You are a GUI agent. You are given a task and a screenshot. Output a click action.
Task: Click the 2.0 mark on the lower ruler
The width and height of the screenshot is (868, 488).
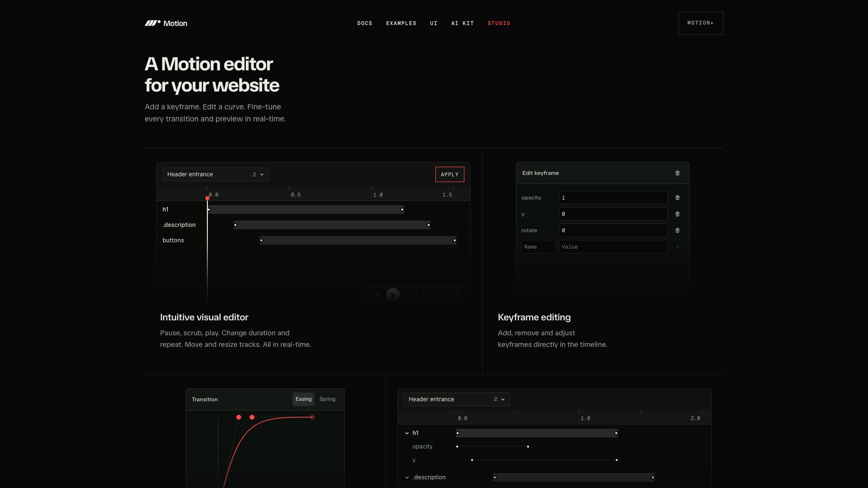point(695,418)
